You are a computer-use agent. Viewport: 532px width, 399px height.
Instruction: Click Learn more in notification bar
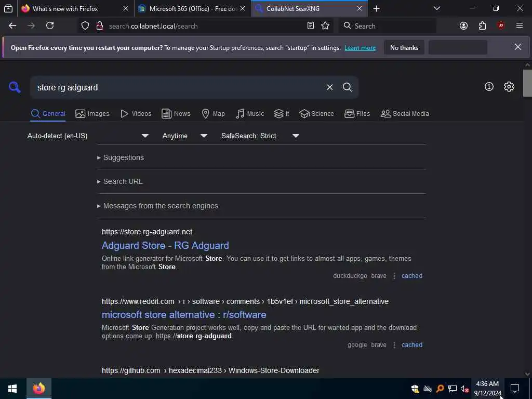point(360,48)
